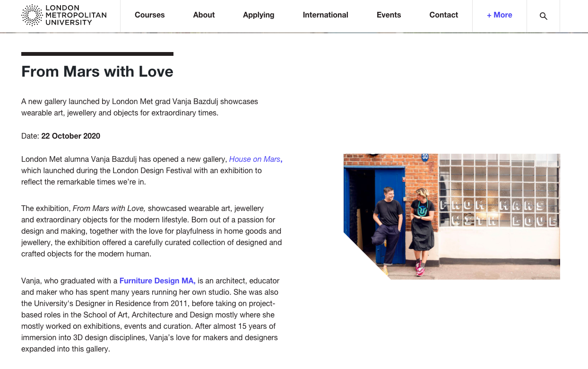Open the Events page
The image size is (588, 369).
(389, 15)
